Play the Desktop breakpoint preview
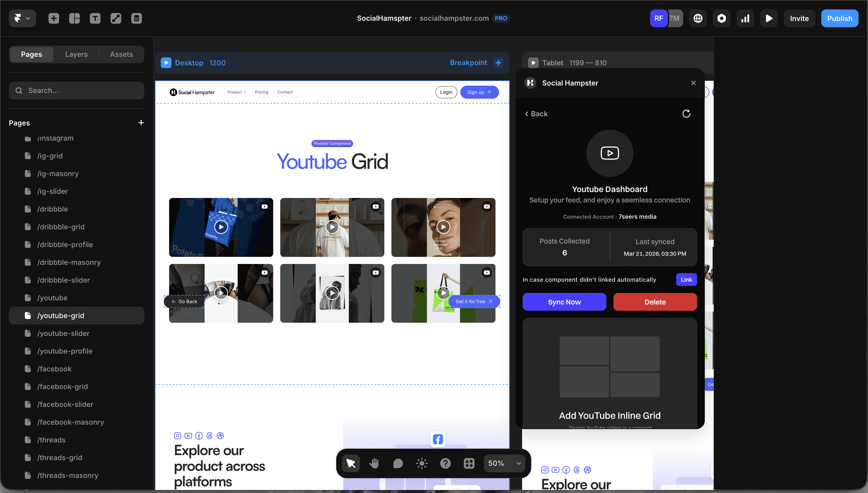The width and height of the screenshot is (868, 493). 166,63
